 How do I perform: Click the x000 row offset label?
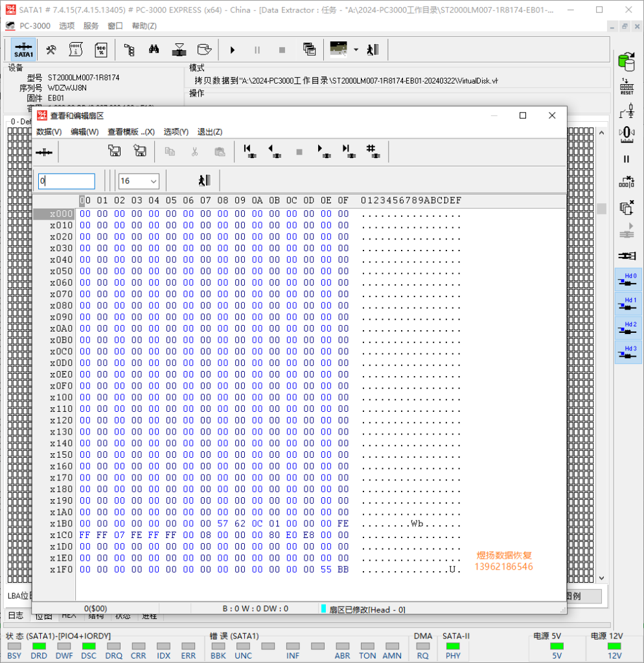(62, 214)
